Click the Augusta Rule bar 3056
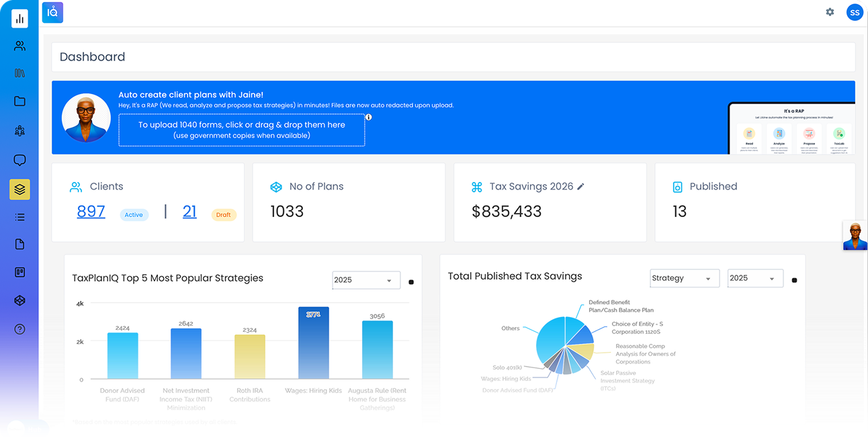Screen dimensions: 868x442 [378, 350]
